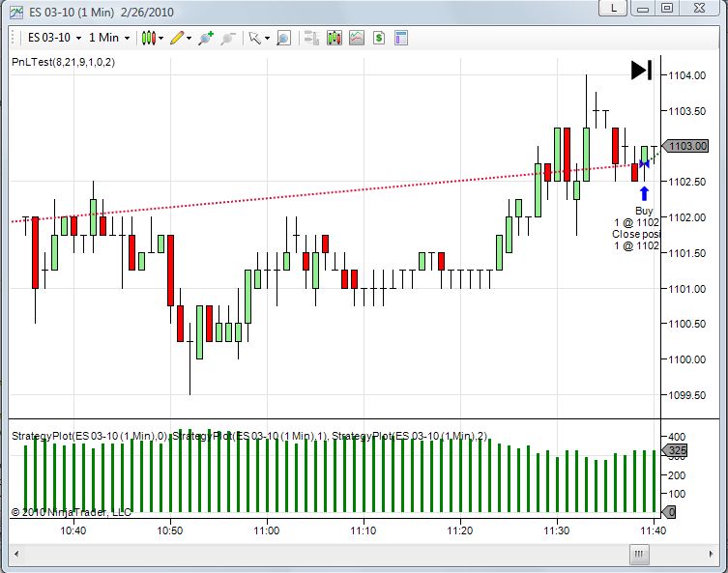Click the 11:30 time axis label

557,530
